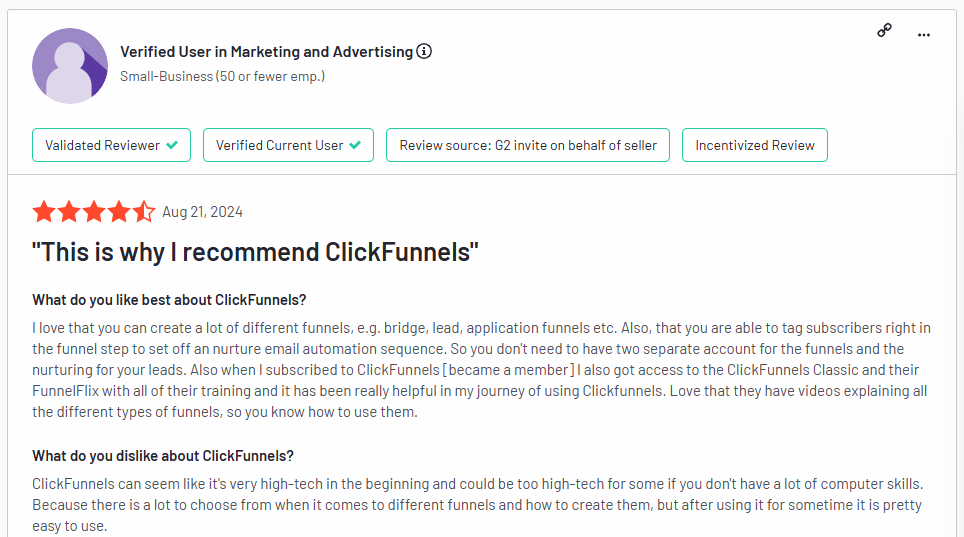The image size is (964, 537).
Task: Click the green check in Validated Reviewer
Action: 172,145
